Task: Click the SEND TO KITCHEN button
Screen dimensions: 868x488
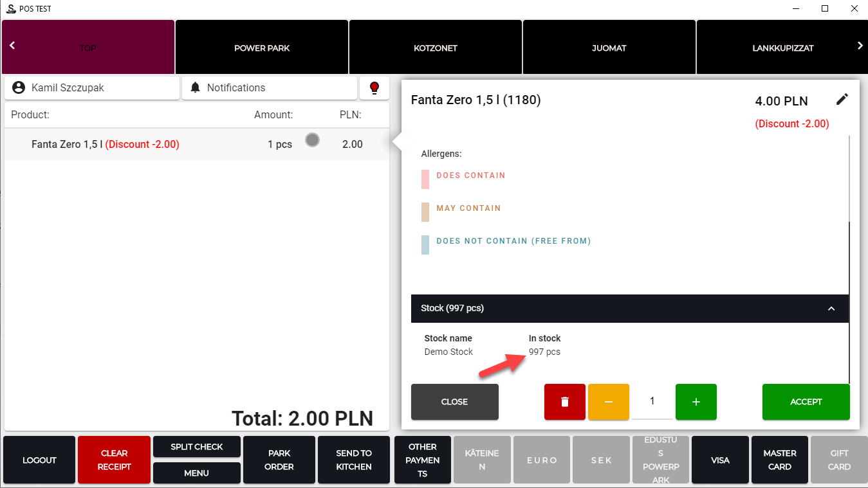Action: 353,460
